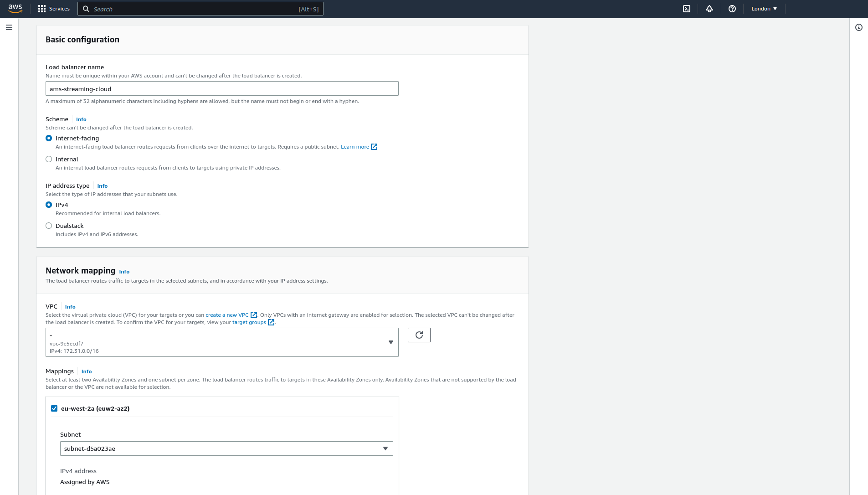
Task: Open the VPC selection dropdown
Action: click(x=222, y=342)
